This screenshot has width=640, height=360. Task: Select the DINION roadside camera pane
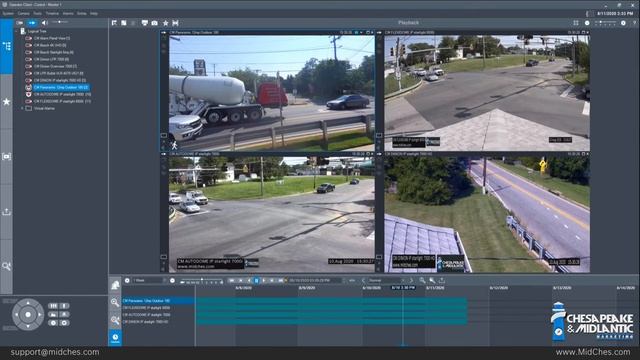pyautogui.click(x=487, y=215)
